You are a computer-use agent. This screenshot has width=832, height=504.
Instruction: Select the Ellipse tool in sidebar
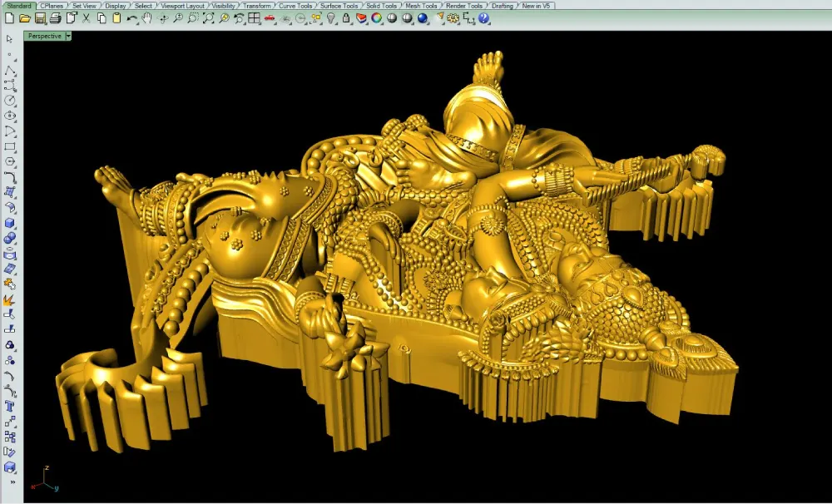[9, 116]
